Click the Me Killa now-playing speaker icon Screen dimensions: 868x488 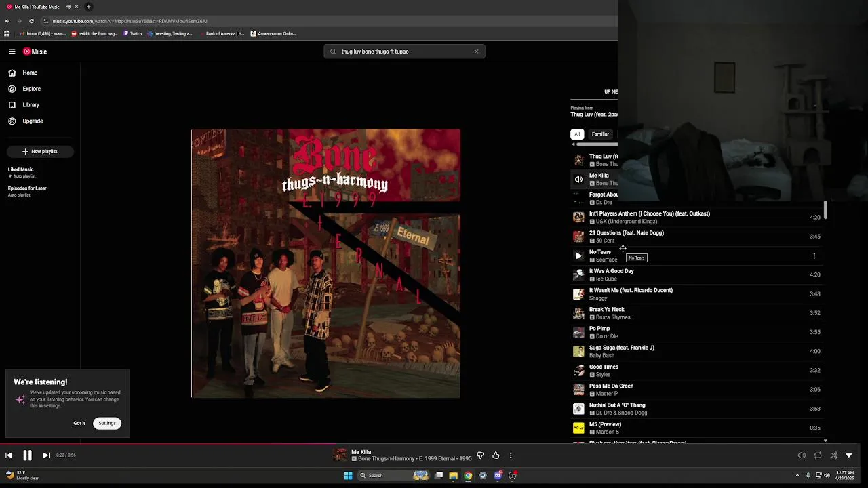(578, 180)
